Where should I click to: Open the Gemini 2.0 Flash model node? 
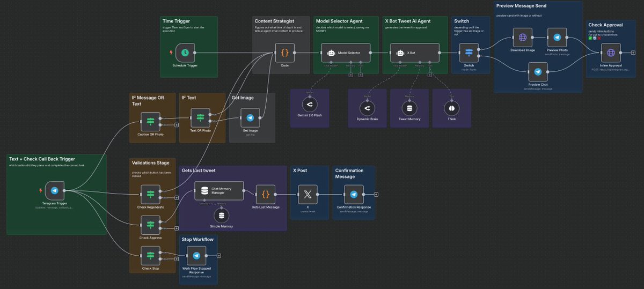[x=310, y=103]
